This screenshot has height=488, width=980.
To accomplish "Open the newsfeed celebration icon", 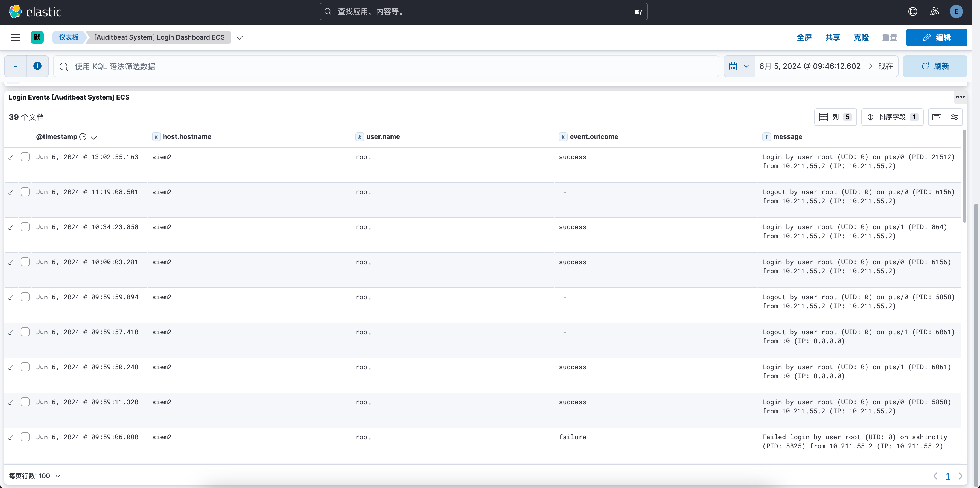I will (x=934, y=12).
